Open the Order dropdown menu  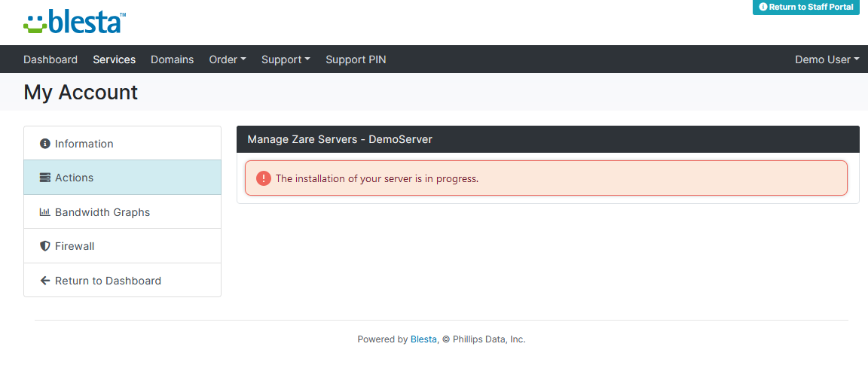tap(228, 59)
